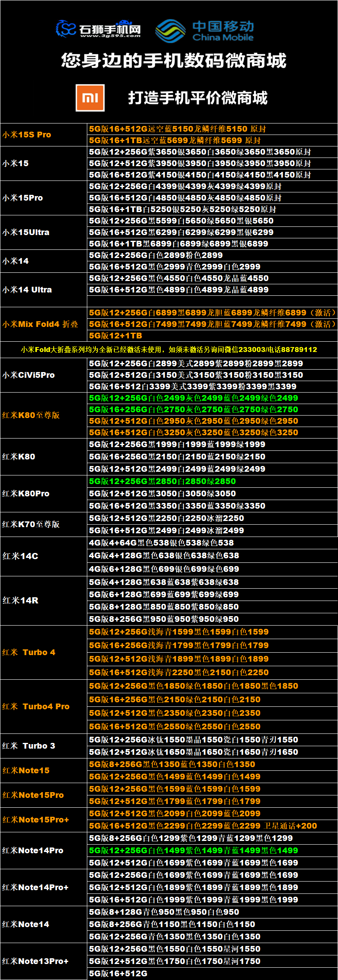Click green 红米Note14Pro 12+256G price row

(x=193, y=850)
